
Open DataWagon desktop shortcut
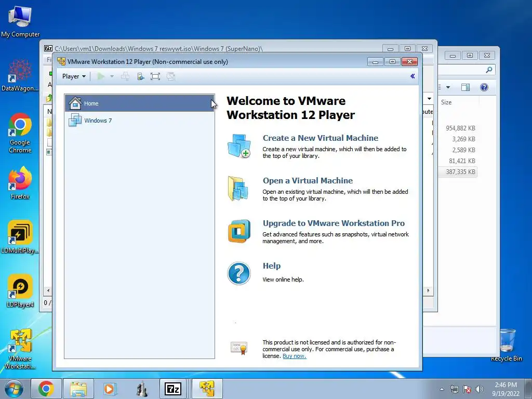(x=20, y=75)
